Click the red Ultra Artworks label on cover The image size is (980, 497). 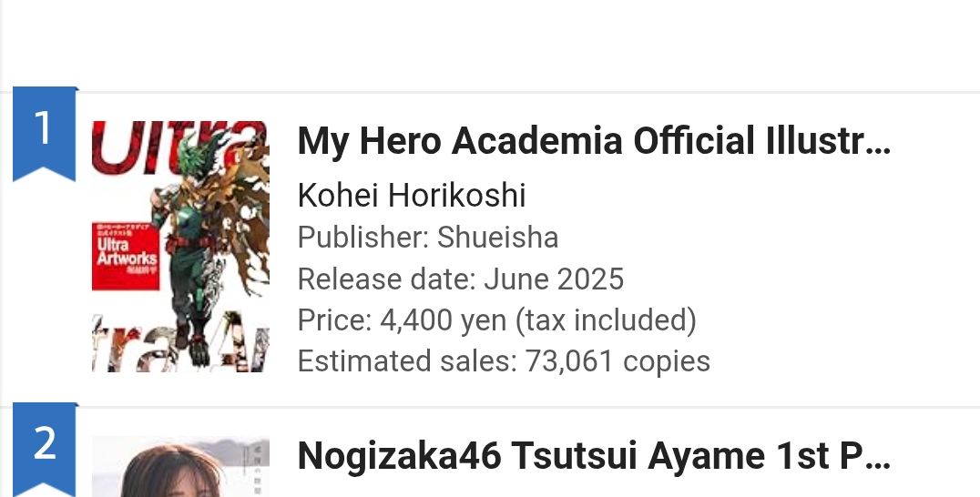tap(126, 256)
